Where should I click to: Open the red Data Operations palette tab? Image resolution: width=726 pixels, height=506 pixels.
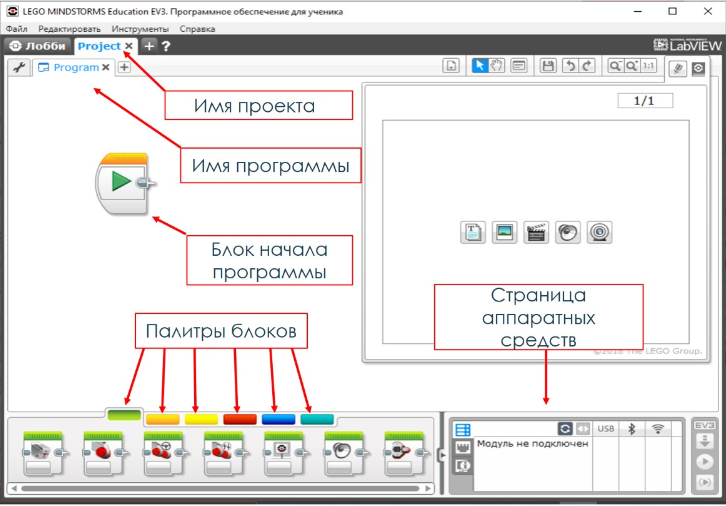[x=240, y=418]
